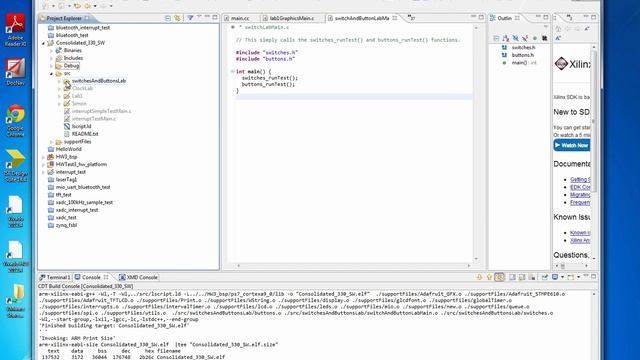Toggle hide fields in Outline
Image resolution: width=640 pixels, height=360 pixels.
(516, 38)
